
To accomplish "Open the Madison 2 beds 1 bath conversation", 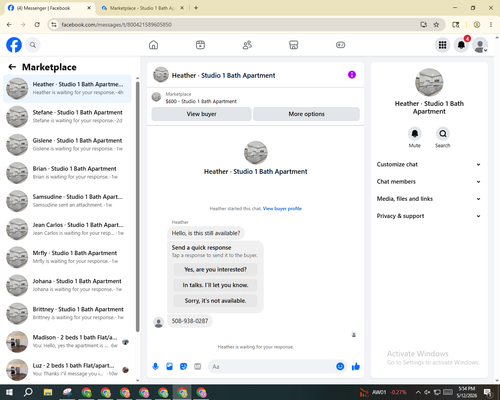I will [67, 341].
